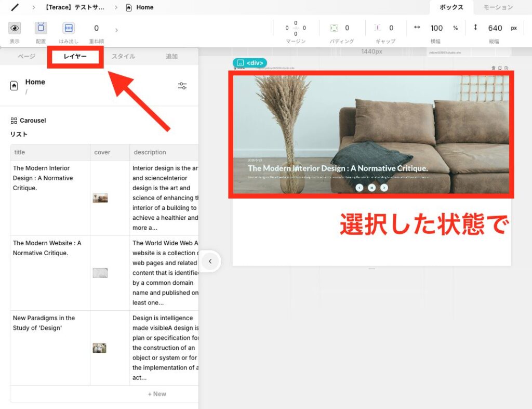Screen dimensions: 532x409
Task: Click the pen logo icon at top left
Action: (15, 7)
